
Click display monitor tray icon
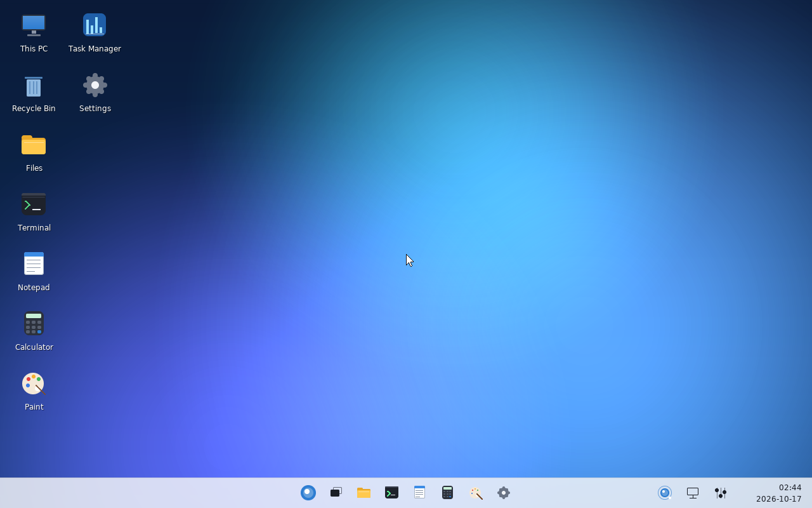[693, 493]
